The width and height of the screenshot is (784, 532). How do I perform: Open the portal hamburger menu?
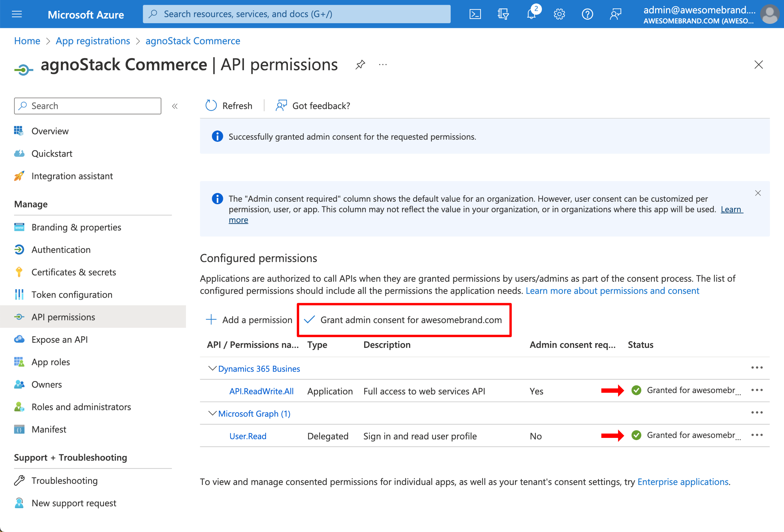pyautogui.click(x=17, y=14)
